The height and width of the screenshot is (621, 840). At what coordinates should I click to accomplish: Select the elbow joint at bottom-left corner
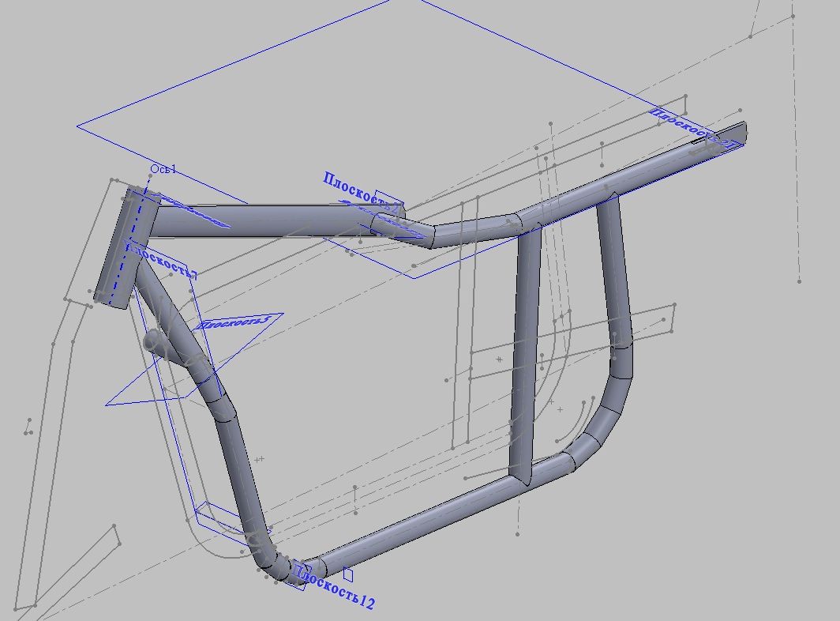click(275, 564)
